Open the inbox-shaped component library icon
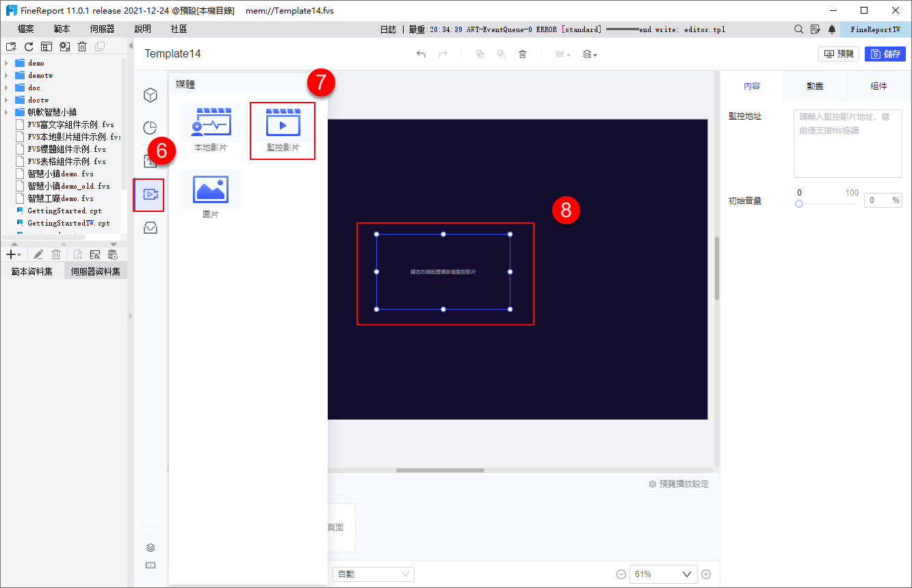 151,228
